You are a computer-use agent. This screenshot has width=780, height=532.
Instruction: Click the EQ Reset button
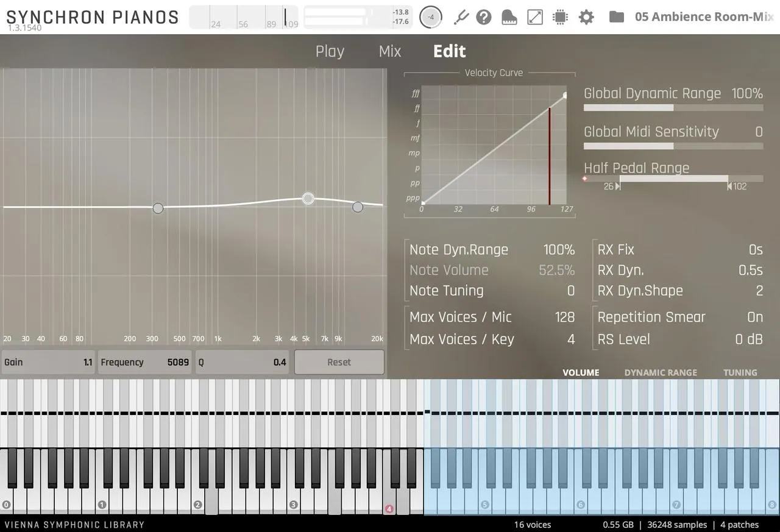(339, 362)
